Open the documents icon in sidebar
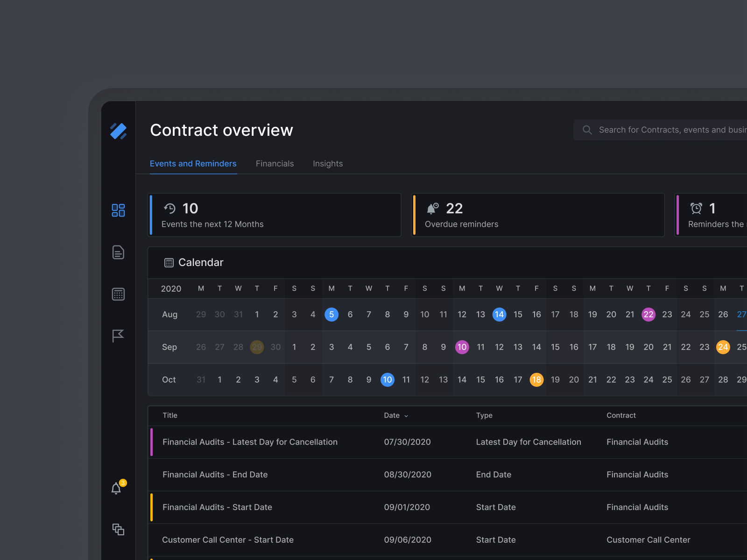The width and height of the screenshot is (747, 560). [x=118, y=252]
